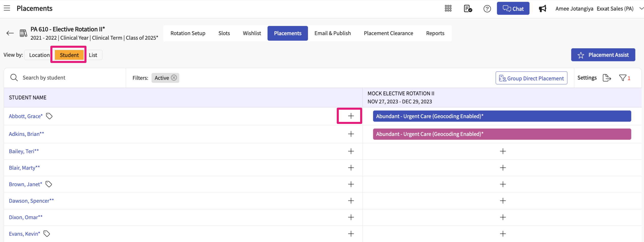
Task: Expand Abbott, Grace row with plus icon
Action: coord(351,116)
